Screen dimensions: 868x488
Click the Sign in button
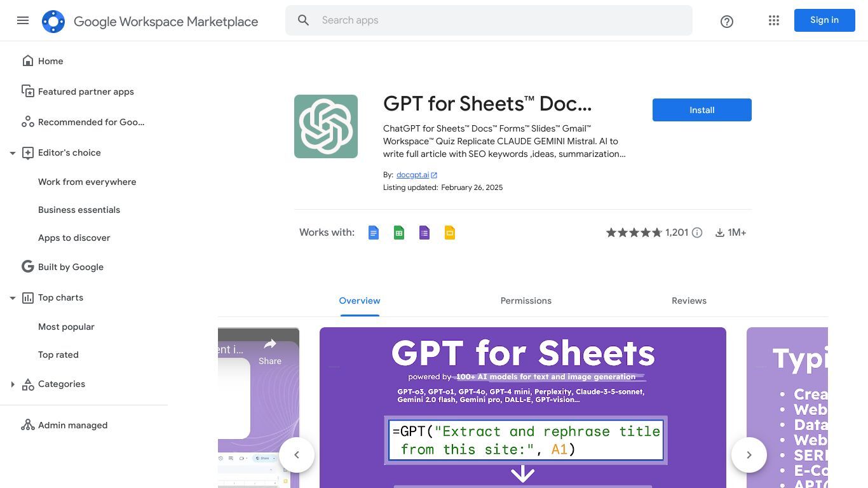(x=824, y=20)
